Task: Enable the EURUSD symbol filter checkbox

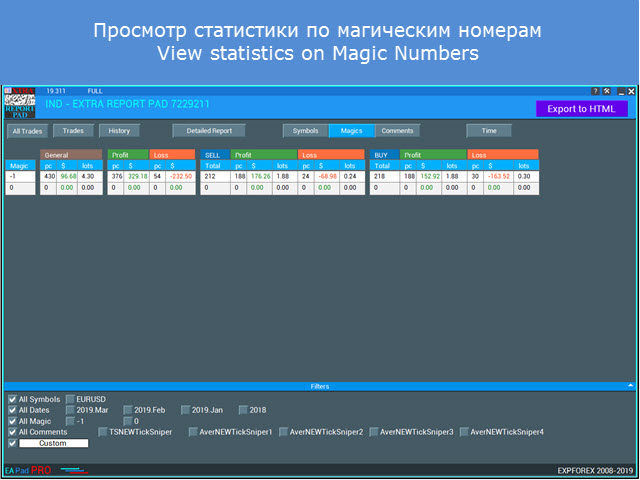Action: click(x=70, y=399)
